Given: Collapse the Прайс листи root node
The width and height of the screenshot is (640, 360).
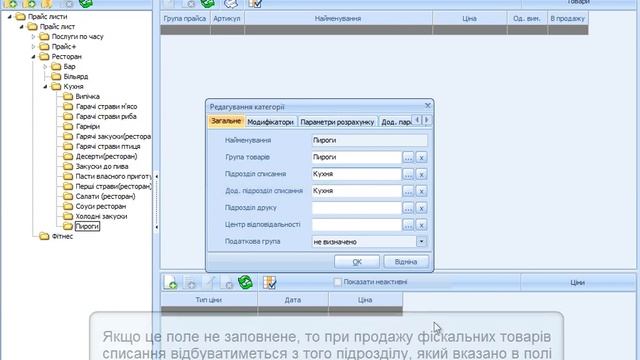Looking at the screenshot, I should [x=9, y=17].
